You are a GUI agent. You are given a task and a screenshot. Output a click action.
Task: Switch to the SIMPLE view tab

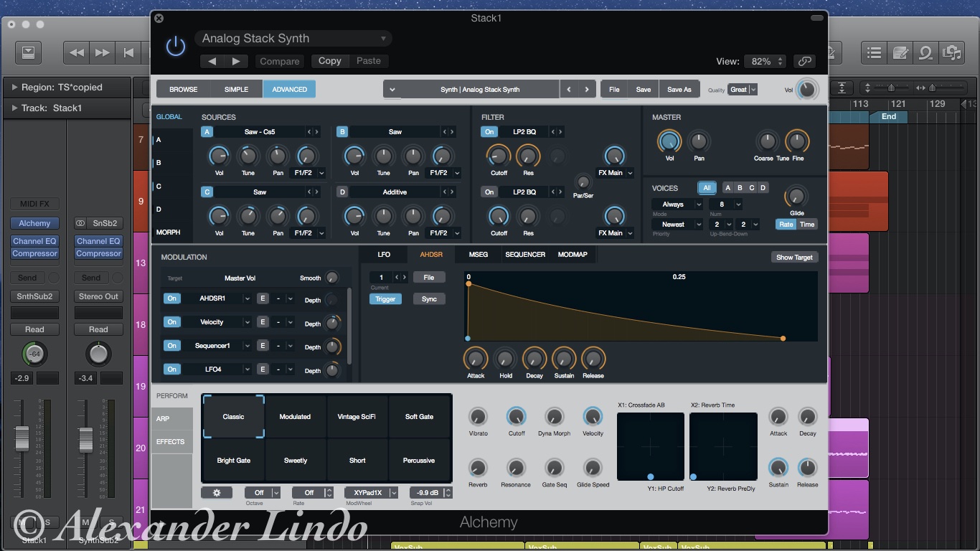[236, 90]
